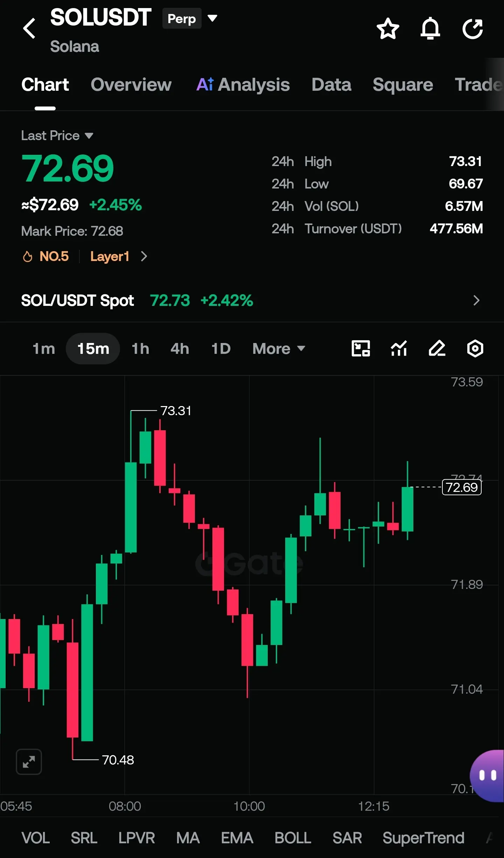Tap the Solana subtitle
The width and height of the screenshot is (504, 858).
[75, 47]
